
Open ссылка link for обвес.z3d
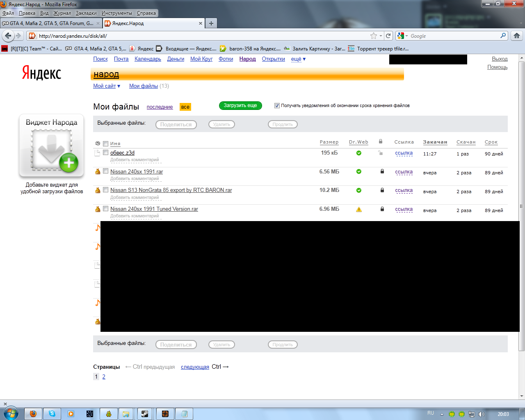[404, 153]
